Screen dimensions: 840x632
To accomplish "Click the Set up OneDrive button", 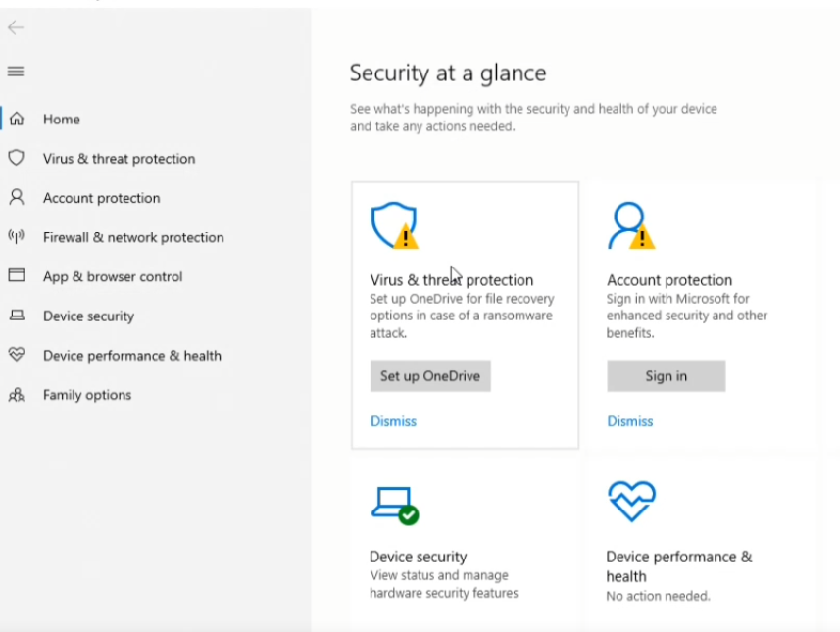I will (x=430, y=376).
